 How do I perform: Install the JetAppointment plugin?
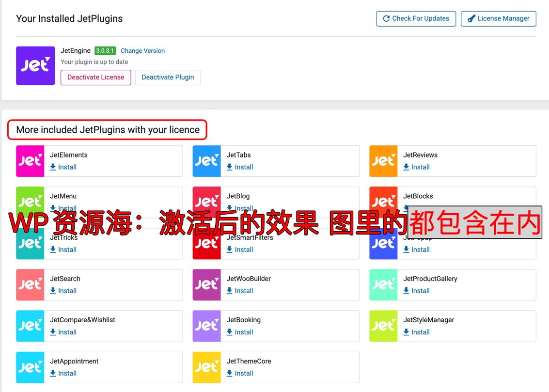(x=63, y=374)
